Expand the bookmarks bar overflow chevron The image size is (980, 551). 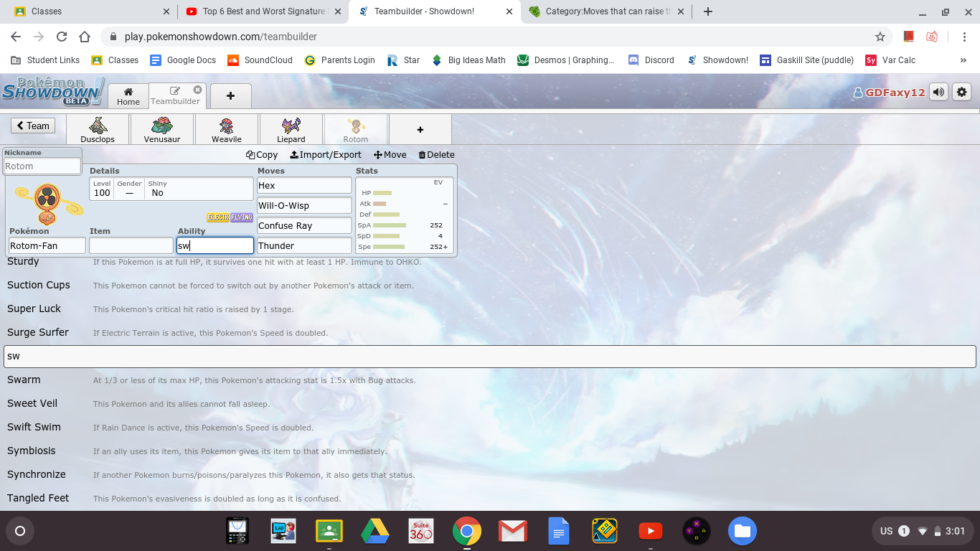(x=963, y=60)
